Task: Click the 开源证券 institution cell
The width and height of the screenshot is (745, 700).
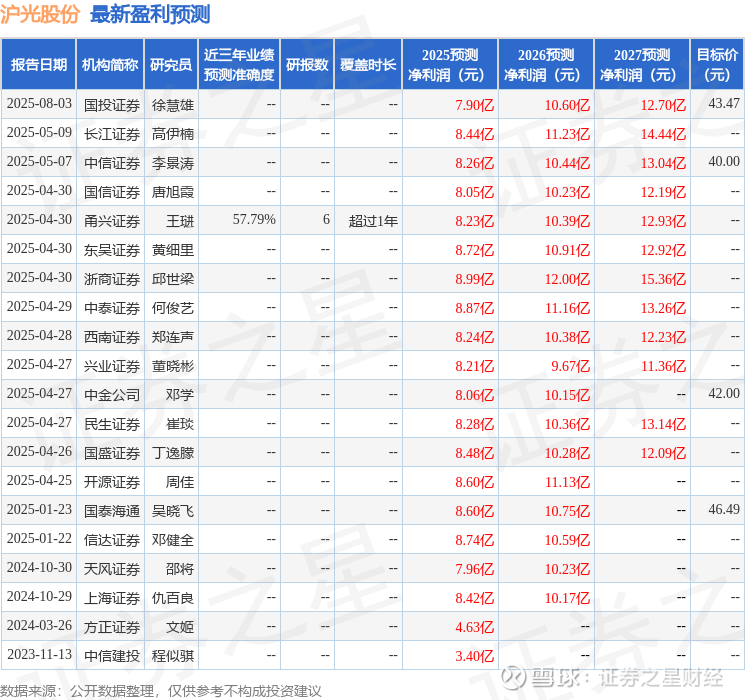Action: tap(112, 482)
